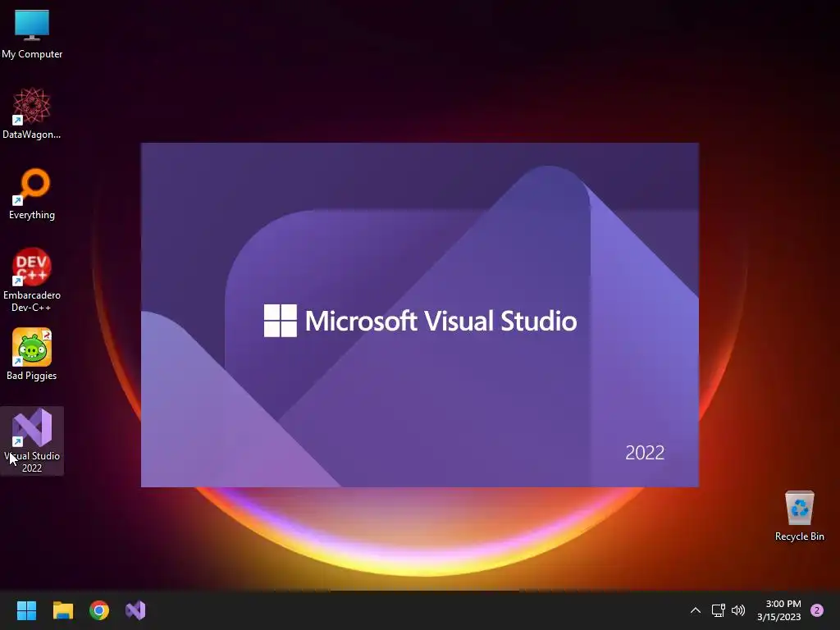The height and width of the screenshot is (630, 840).
Task: Switch to Visual Studio taskbar icon
Action: click(x=135, y=610)
